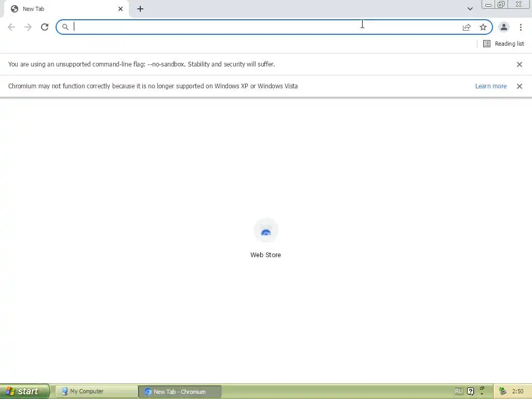
Task: Dismiss the no-sandbox warning bar
Action: click(520, 64)
